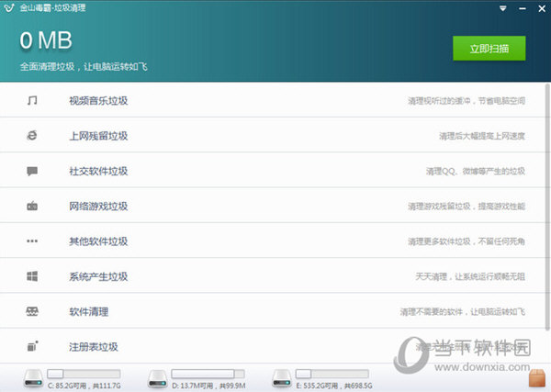Open the 软件清理 item
The width and height of the screenshot is (551, 392).
(89, 312)
